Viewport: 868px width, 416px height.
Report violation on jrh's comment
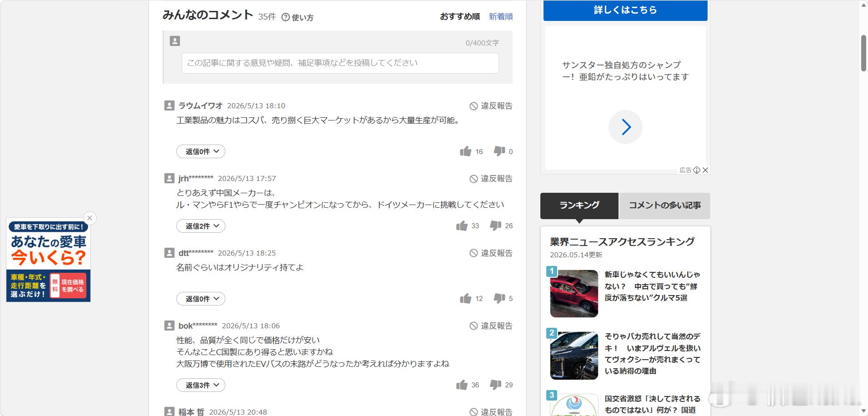(x=491, y=178)
